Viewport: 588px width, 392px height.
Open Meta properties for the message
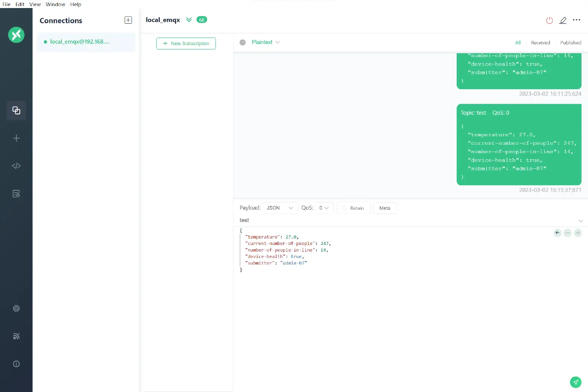(x=384, y=208)
